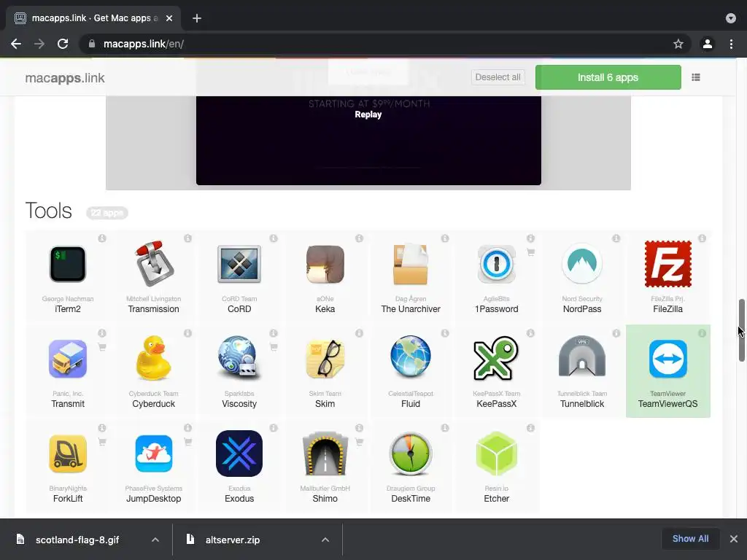This screenshot has height=560, width=747.
Task: Close the macapps.link tab
Action: [x=169, y=18]
